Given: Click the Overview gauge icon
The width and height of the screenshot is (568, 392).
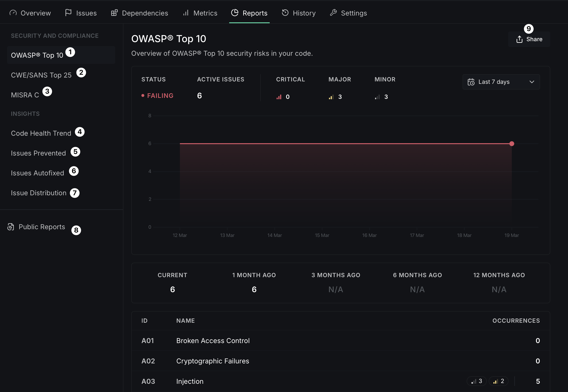Looking at the screenshot, I should pos(13,13).
